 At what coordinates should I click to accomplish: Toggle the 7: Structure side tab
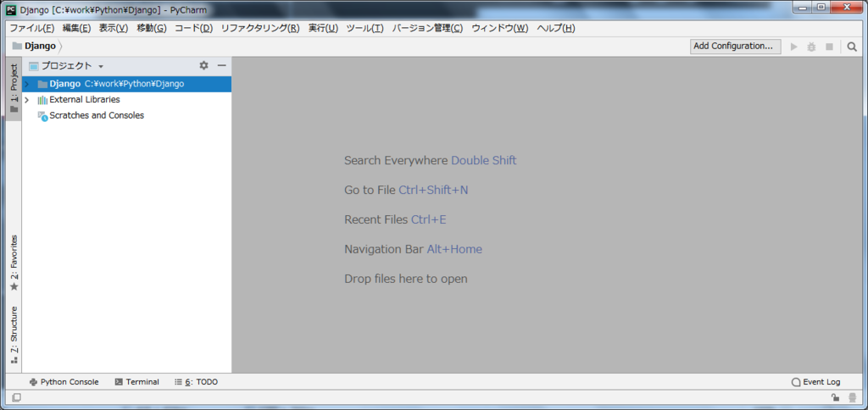[x=14, y=335]
